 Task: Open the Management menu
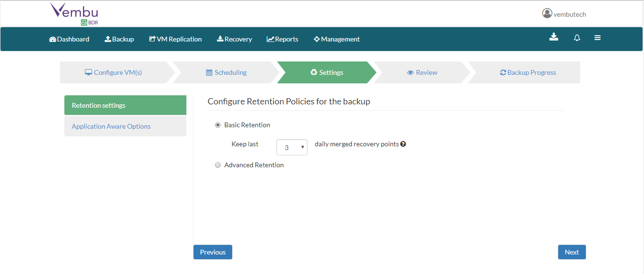(337, 39)
